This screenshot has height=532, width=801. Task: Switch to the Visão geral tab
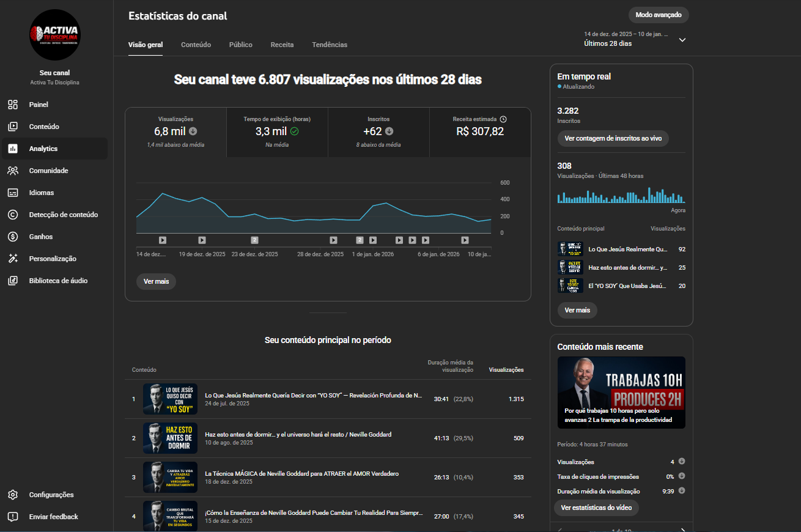pos(146,45)
